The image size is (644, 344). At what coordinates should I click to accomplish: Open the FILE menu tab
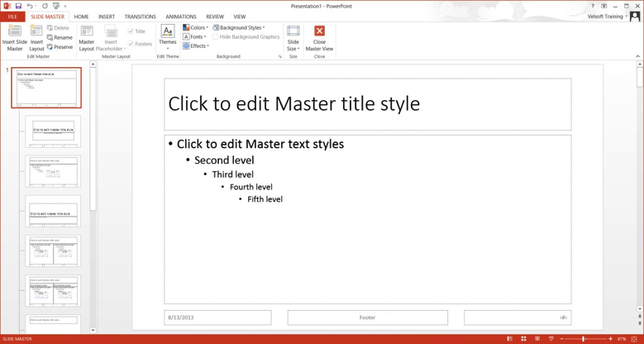(12, 17)
